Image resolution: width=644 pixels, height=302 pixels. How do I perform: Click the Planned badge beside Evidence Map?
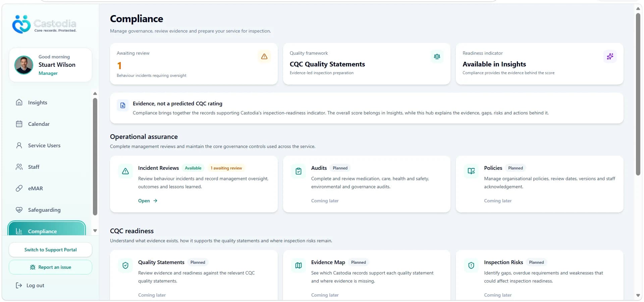tap(359, 262)
